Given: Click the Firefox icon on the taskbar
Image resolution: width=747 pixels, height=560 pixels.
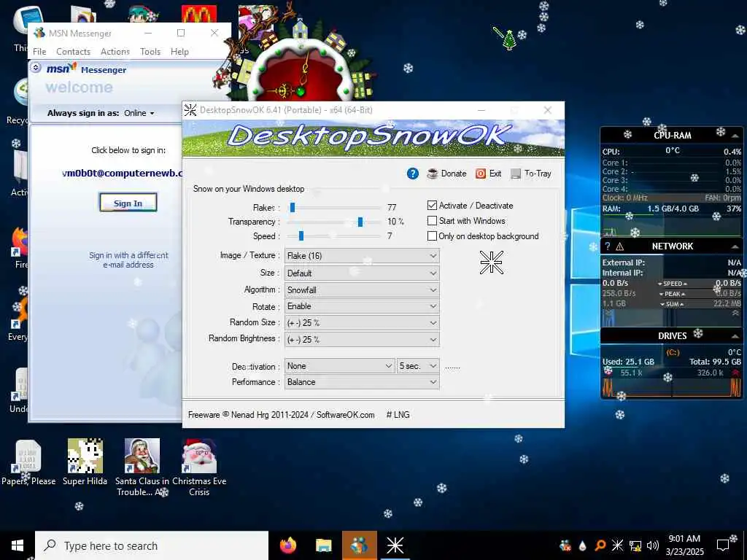Looking at the screenshot, I should (287, 545).
